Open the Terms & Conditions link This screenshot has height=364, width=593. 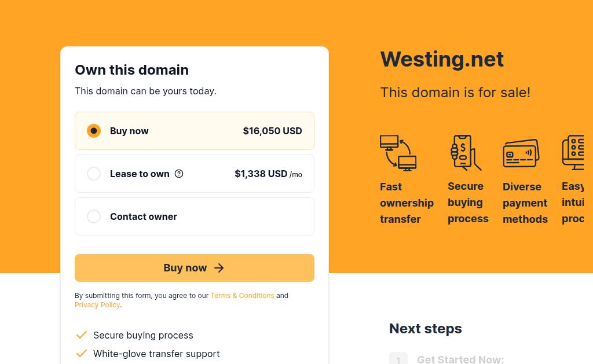coord(242,296)
